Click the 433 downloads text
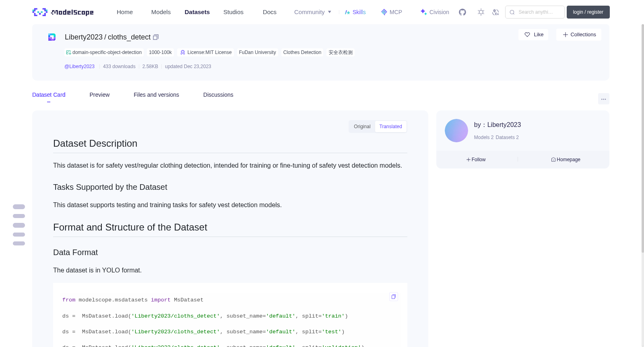 click(x=119, y=66)
